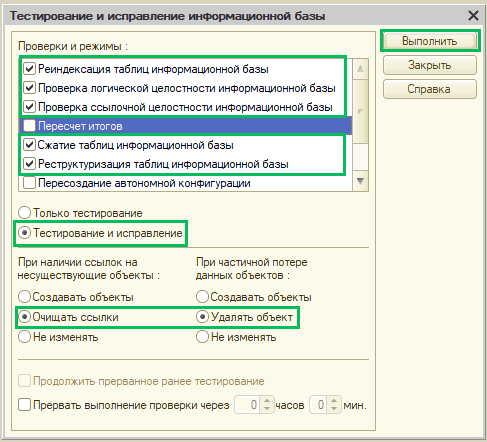Viewport: 487px width, 442px height.
Task: Toggle Реструктуризация таблиц информационной базы checkbox
Action: pyautogui.click(x=29, y=164)
